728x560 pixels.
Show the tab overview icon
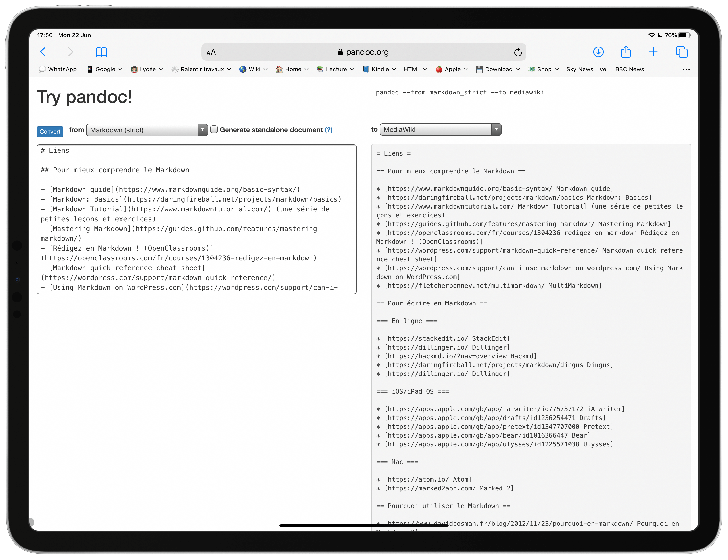pos(682,52)
